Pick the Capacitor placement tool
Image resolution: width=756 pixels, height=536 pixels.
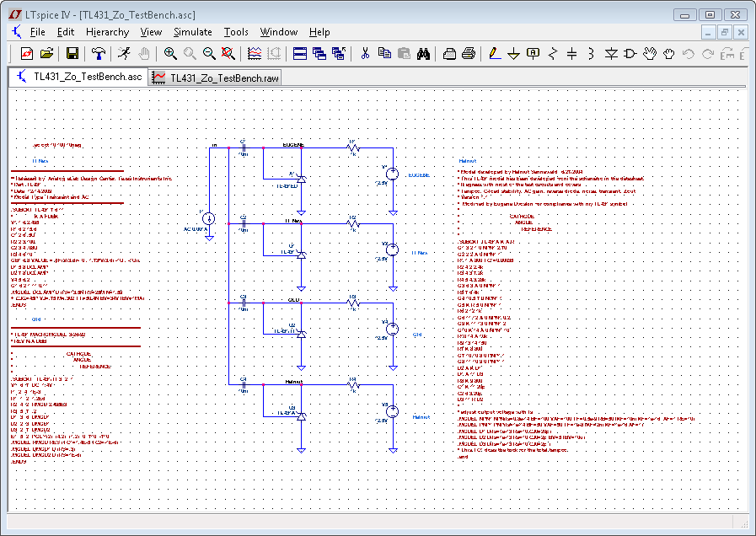[x=572, y=53]
